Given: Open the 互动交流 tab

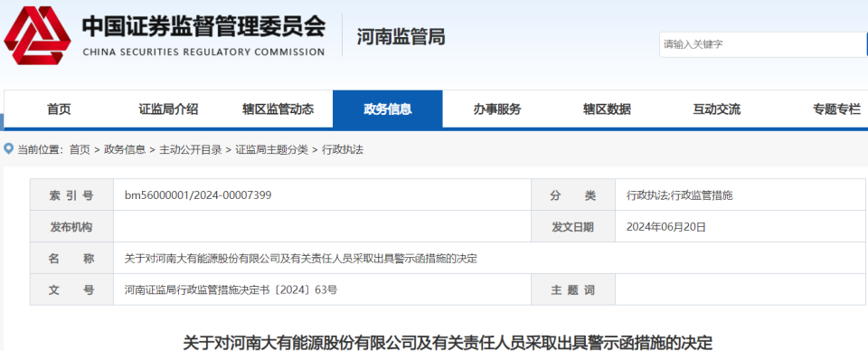Looking at the screenshot, I should pyautogui.click(x=716, y=109).
